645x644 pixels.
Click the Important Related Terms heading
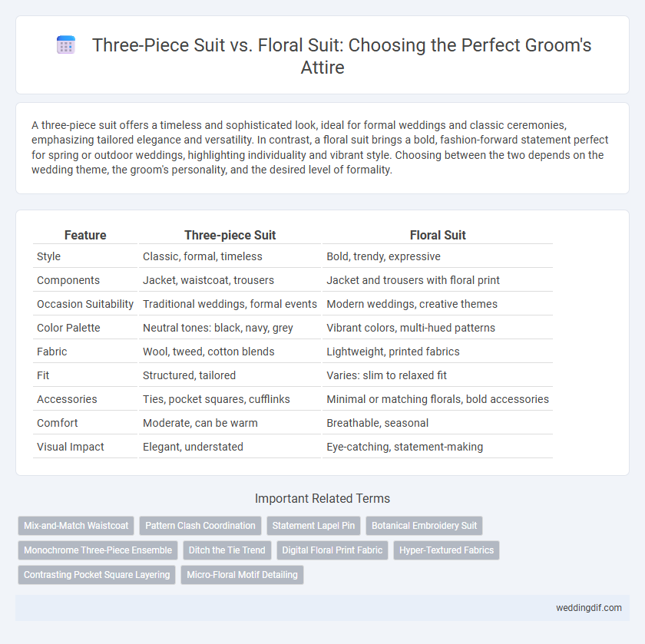pyautogui.click(x=322, y=498)
